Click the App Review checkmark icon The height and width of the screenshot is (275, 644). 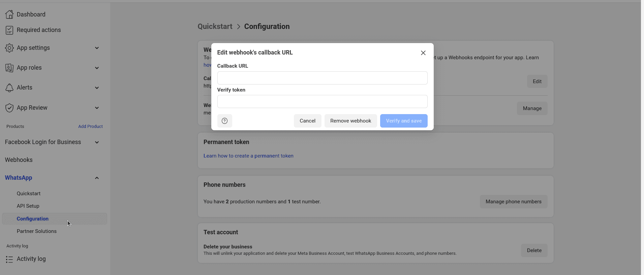[x=9, y=108]
